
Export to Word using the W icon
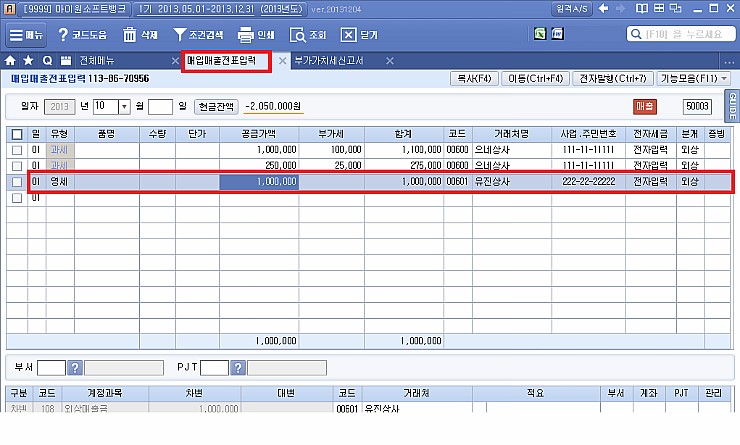(x=558, y=34)
